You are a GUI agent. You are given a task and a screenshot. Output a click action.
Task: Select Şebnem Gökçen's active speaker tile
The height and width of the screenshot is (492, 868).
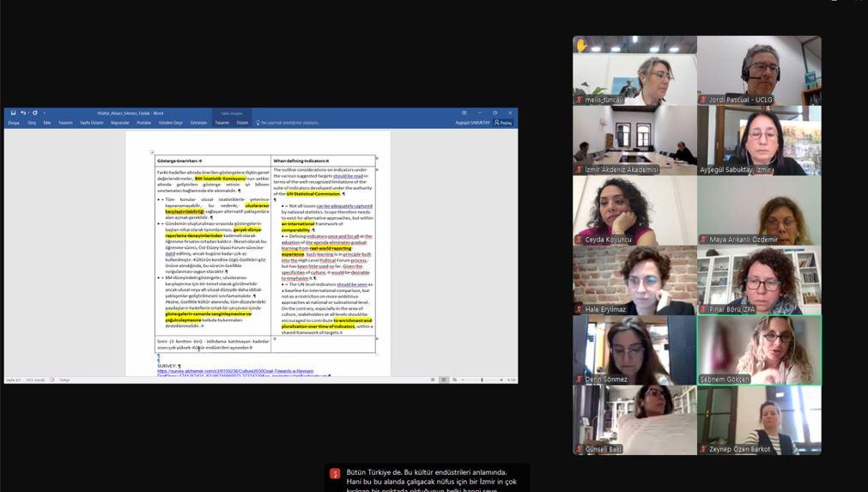(759, 350)
